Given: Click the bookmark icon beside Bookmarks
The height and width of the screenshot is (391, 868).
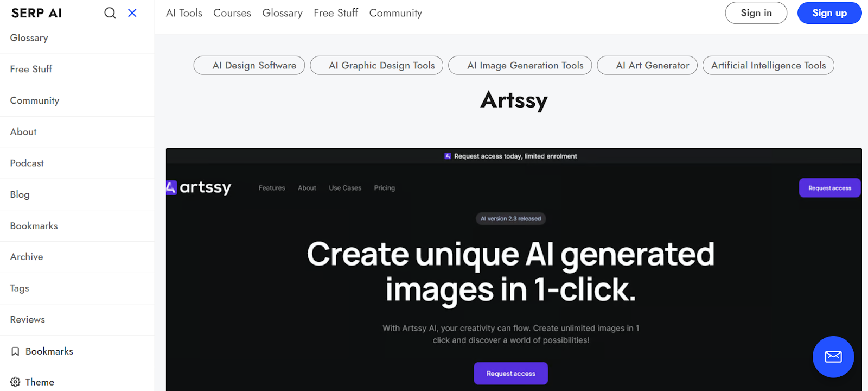Looking at the screenshot, I should 15,351.
